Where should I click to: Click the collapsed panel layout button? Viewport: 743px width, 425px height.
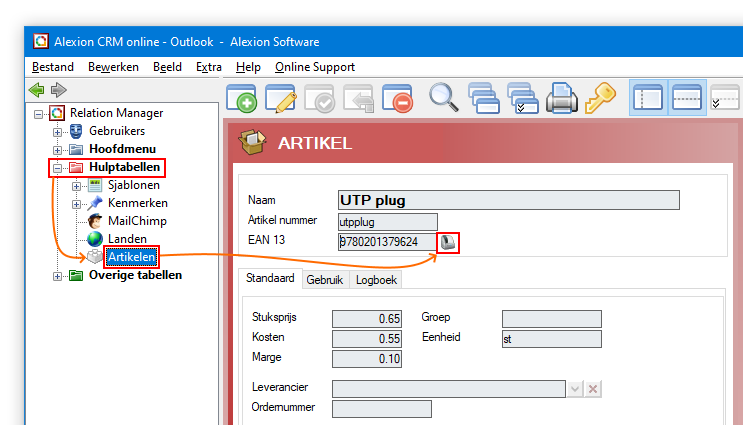[x=725, y=98]
